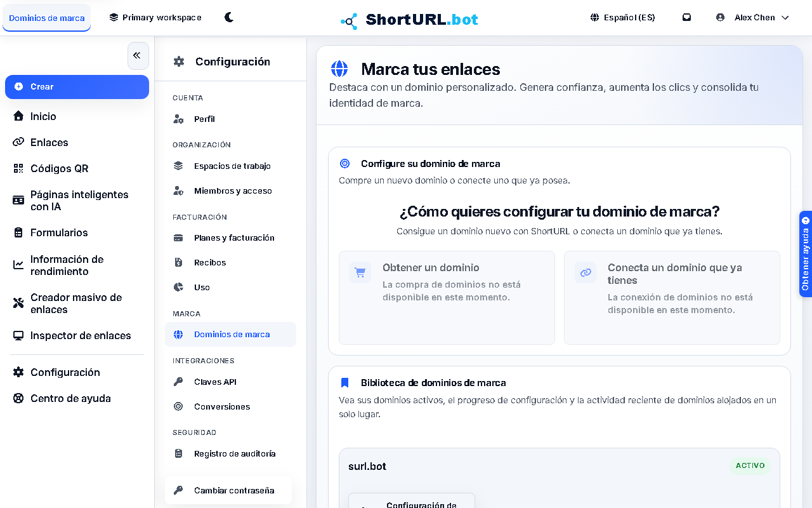The image size is (812, 508).
Task: Open Perfil settings
Action: click(x=230, y=119)
